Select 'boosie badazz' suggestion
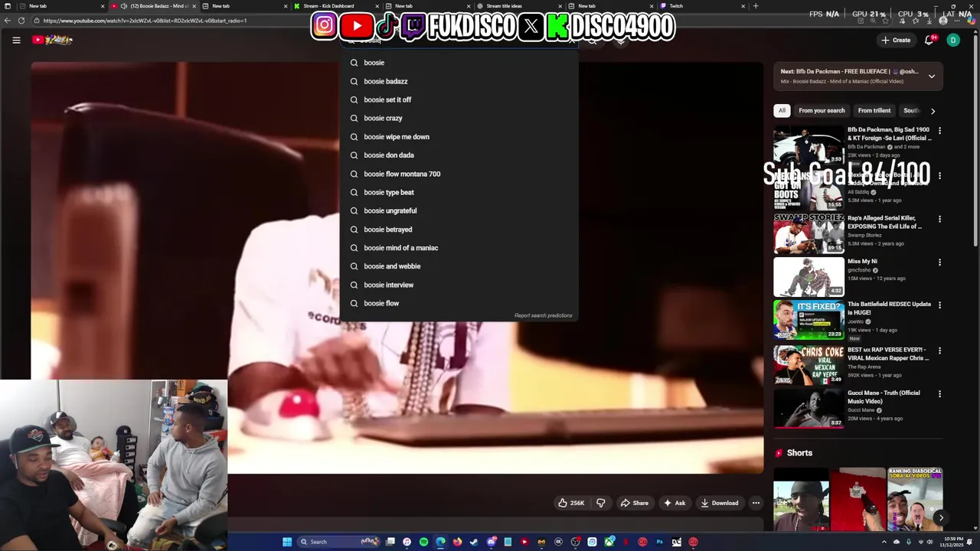The height and width of the screenshot is (551, 980). click(x=459, y=81)
